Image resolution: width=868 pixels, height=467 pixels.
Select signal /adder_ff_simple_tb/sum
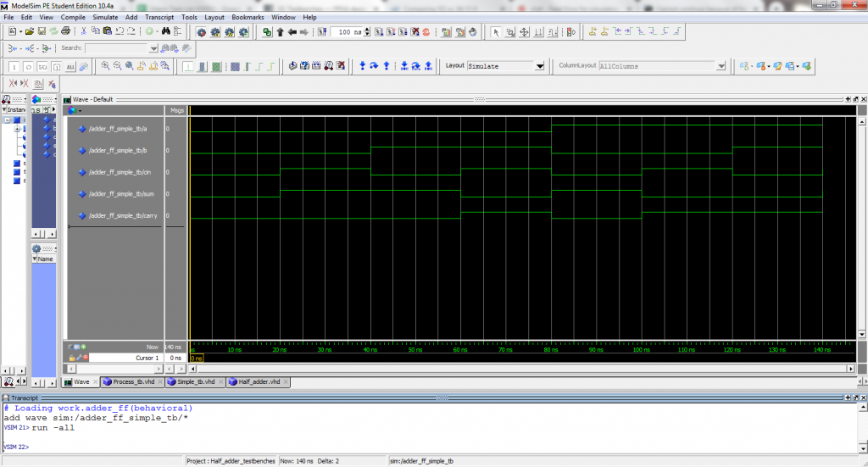pos(121,194)
